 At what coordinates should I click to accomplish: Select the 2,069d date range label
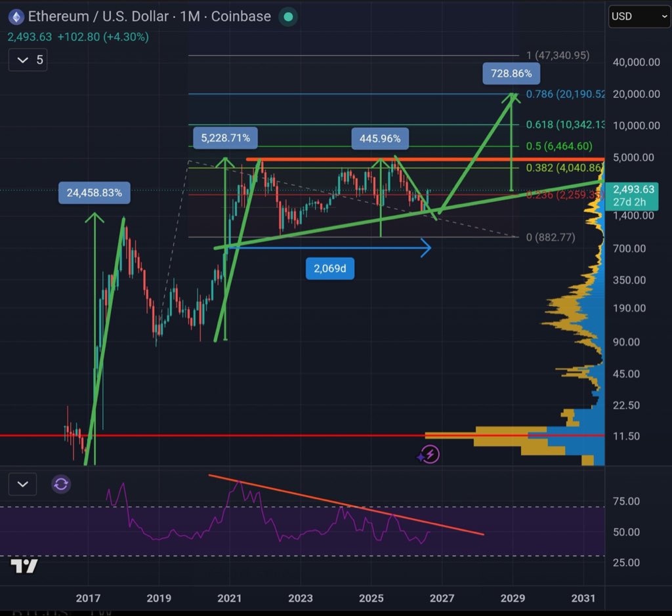(330, 268)
